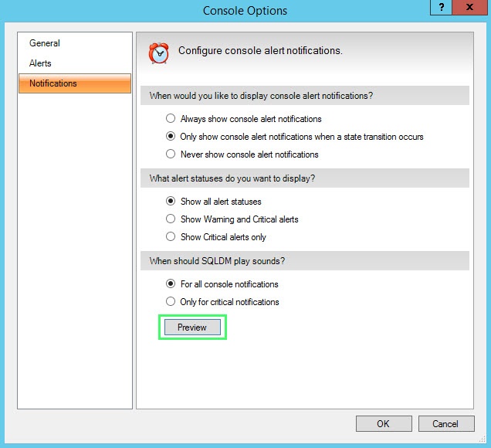Select Always show console alert notifications
491x448 pixels.
pyautogui.click(x=171, y=119)
